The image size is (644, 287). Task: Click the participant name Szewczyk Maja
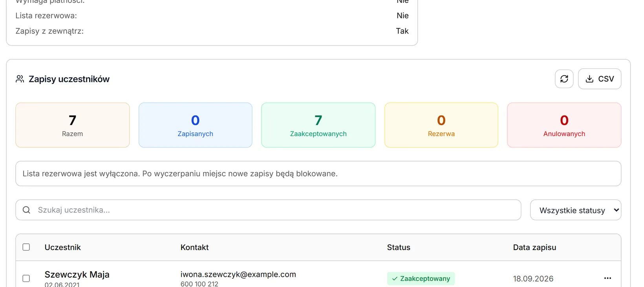[77, 274]
